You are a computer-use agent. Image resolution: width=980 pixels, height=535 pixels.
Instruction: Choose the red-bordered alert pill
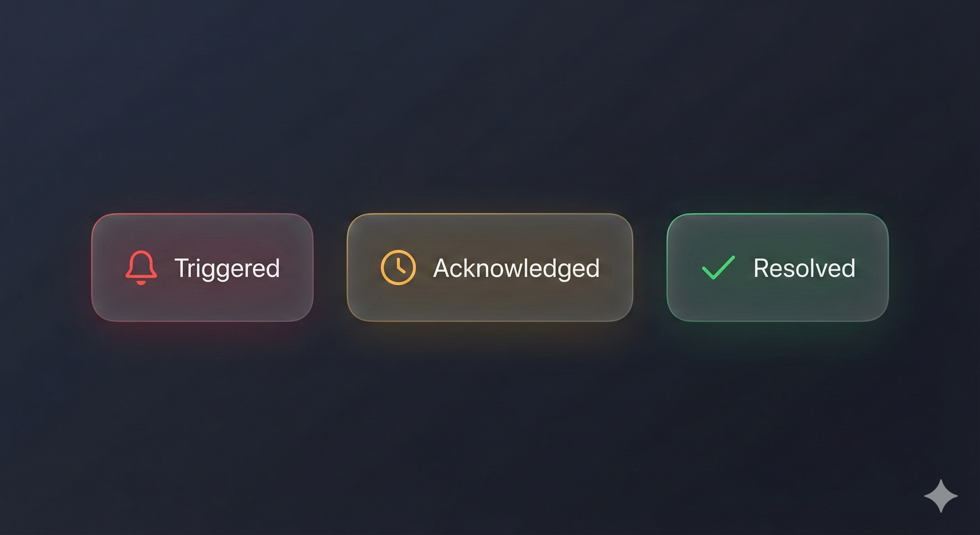pos(202,267)
